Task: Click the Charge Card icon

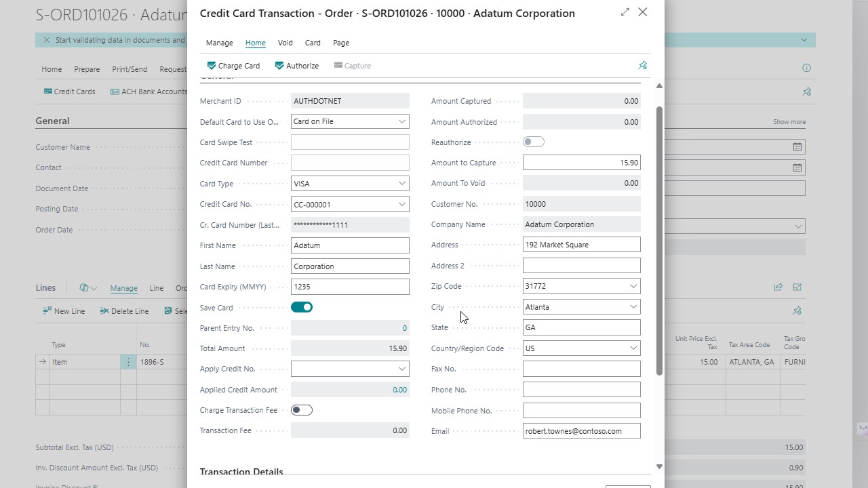Action: coord(212,66)
